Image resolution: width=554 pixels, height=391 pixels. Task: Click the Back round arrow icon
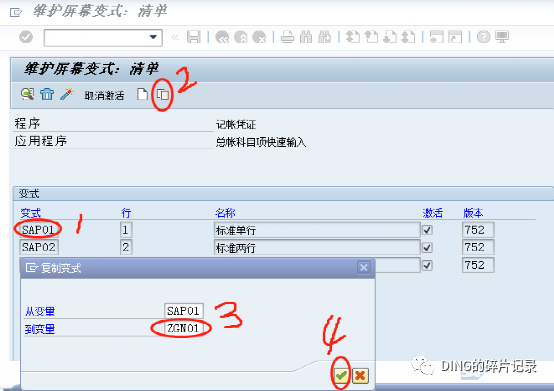(x=222, y=37)
